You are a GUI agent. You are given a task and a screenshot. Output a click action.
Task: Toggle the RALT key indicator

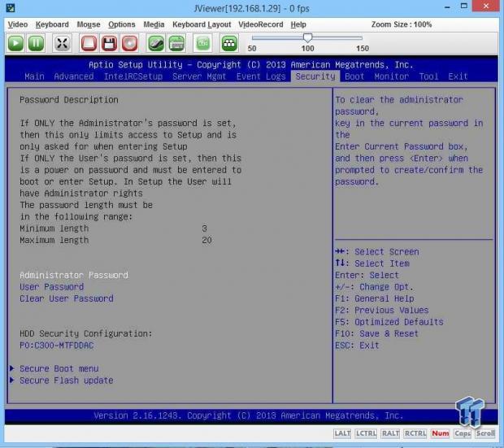[390, 433]
